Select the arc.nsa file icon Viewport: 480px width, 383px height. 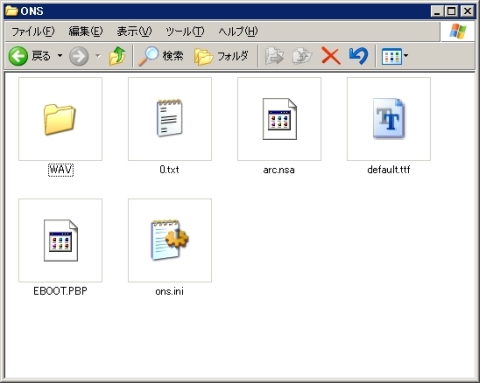point(279,119)
